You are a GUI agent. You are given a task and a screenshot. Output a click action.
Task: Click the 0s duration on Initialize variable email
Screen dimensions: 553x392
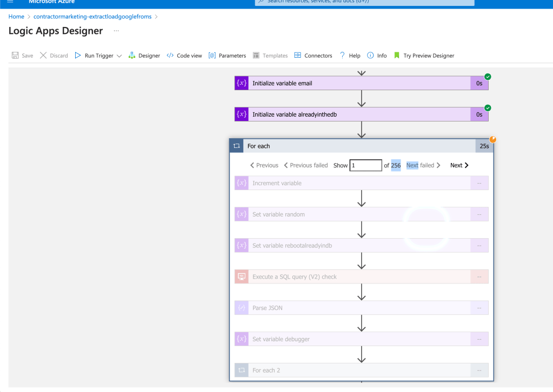point(479,83)
